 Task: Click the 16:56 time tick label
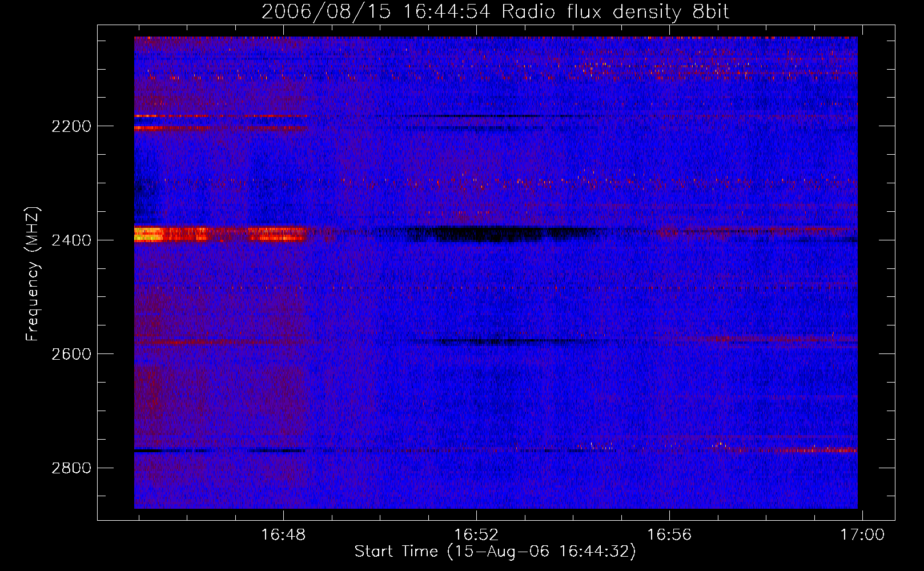[669, 535]
